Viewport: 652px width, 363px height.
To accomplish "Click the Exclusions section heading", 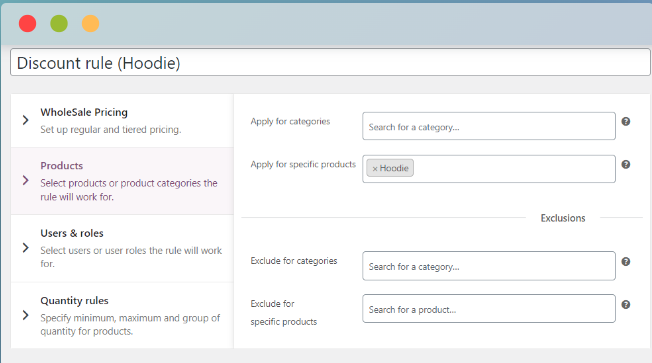I will click(x=563, y=218).
